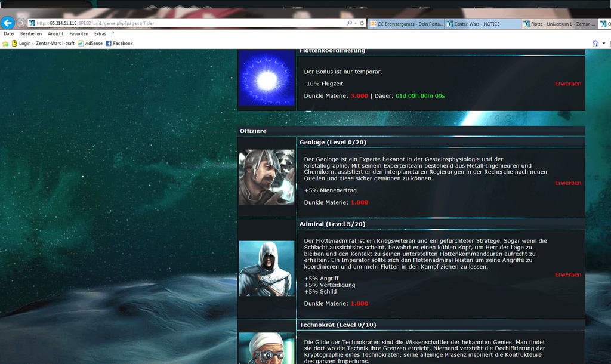Screen dimensions: 611x364
Task: Click the +5% Angriff bonus text
Action: tap(322, 279)
